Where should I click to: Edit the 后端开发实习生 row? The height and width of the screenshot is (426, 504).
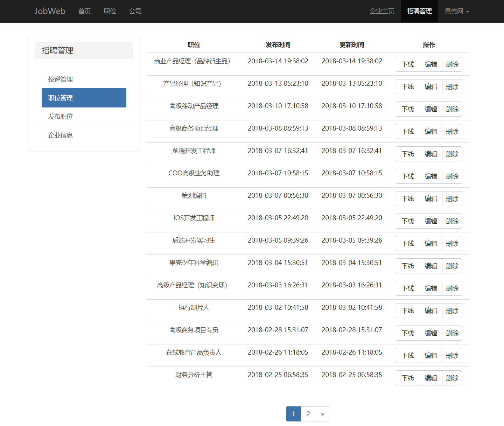[x=430, y=244]
